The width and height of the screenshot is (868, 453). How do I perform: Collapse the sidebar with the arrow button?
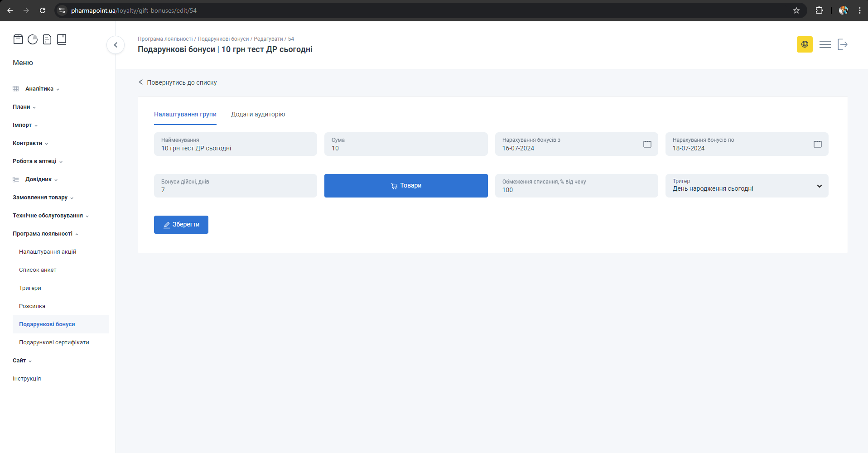116,45
